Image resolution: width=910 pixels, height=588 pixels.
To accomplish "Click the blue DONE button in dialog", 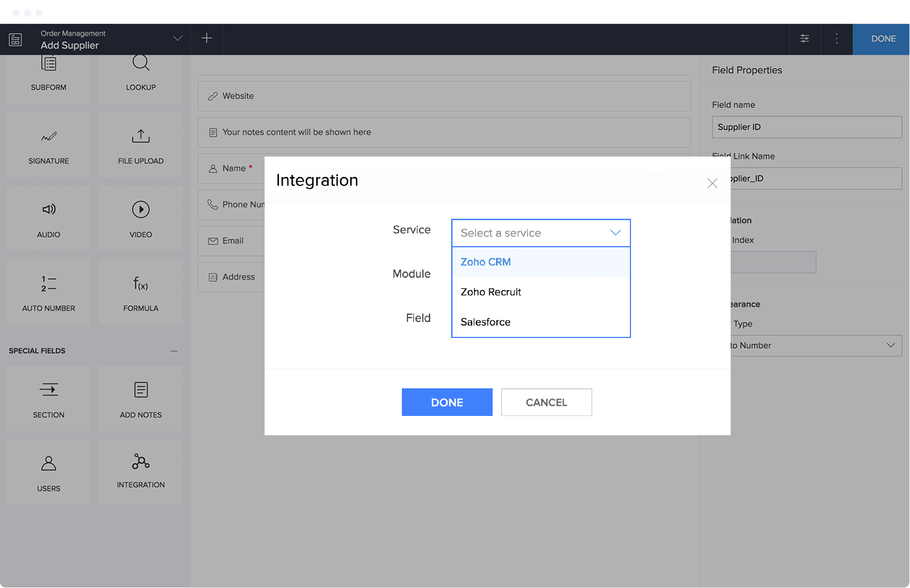I will pos(447,402).
